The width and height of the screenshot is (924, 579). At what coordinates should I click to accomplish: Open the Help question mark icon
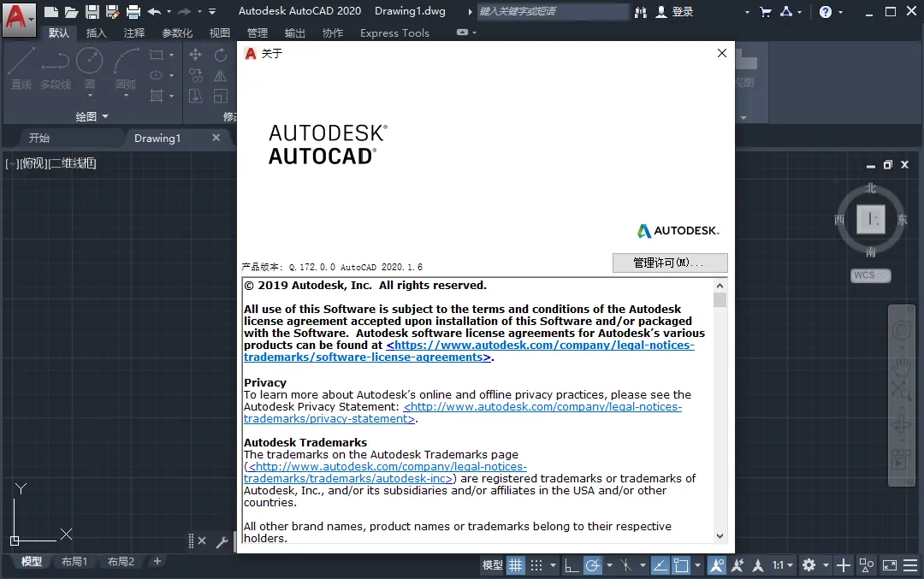coord(826,11)
